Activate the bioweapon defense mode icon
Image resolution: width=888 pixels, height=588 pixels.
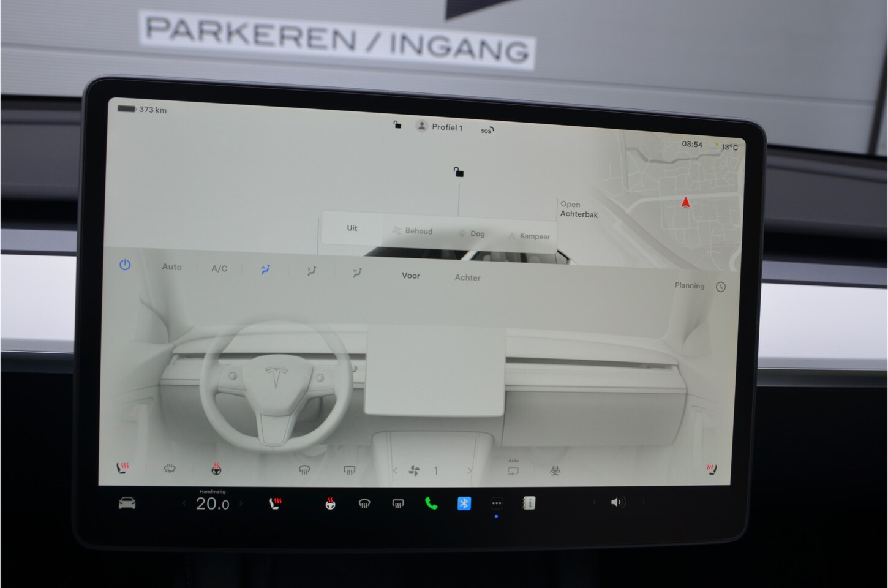pyautogui.click(x=555, y=470)
